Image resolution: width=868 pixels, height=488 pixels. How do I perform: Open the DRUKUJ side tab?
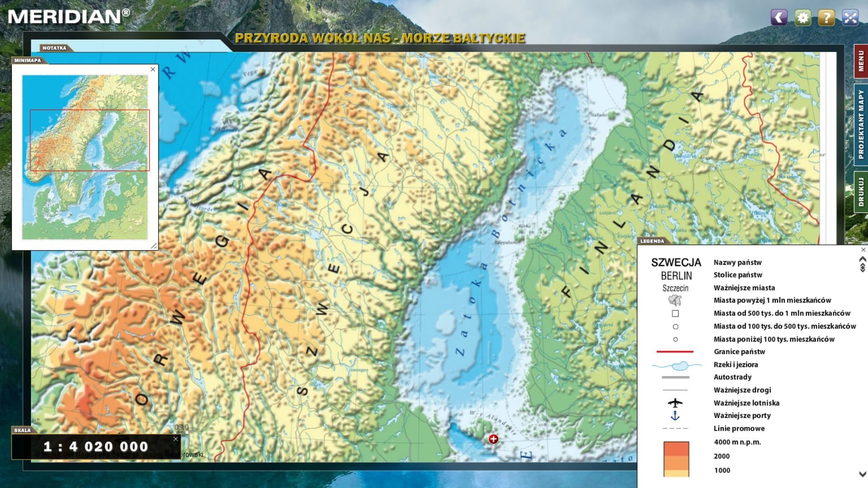pyautogui.click(x=861, y=192)
